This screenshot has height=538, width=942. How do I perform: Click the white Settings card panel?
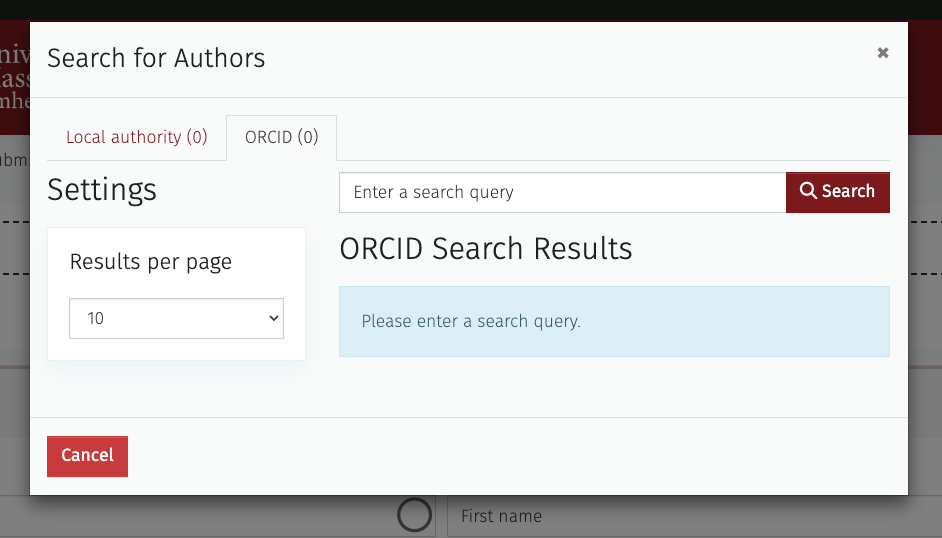[x=176, y=294]
